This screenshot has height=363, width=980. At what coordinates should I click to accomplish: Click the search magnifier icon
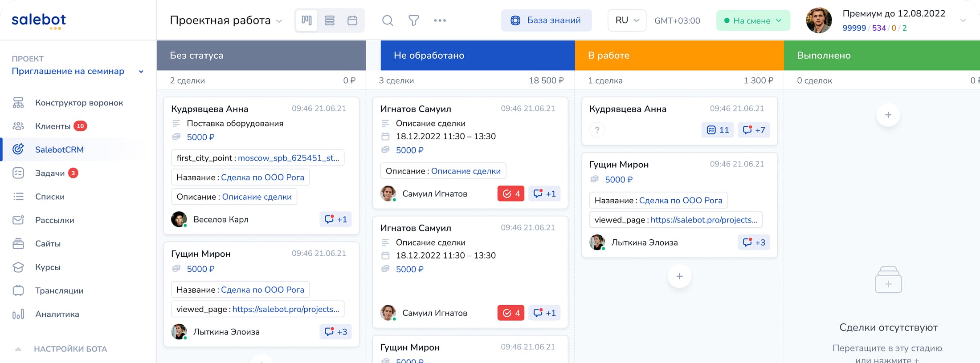pyautogui.click(x=388, y=20)
